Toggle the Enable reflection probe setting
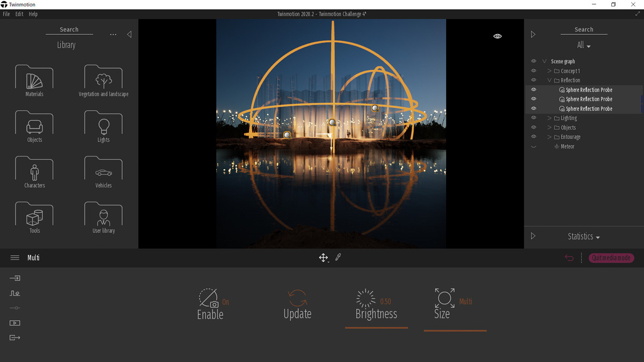The width and height of the screenshot is (644, 362). [x=208, y=298]
